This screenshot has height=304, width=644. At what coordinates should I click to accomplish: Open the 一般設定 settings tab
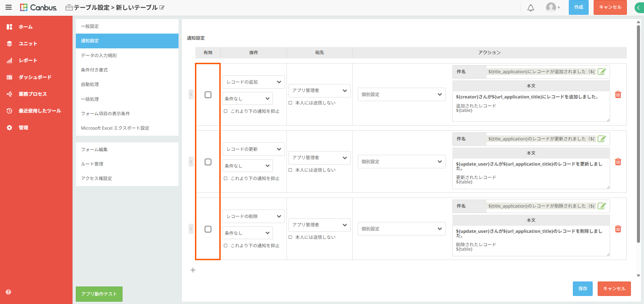127,26
